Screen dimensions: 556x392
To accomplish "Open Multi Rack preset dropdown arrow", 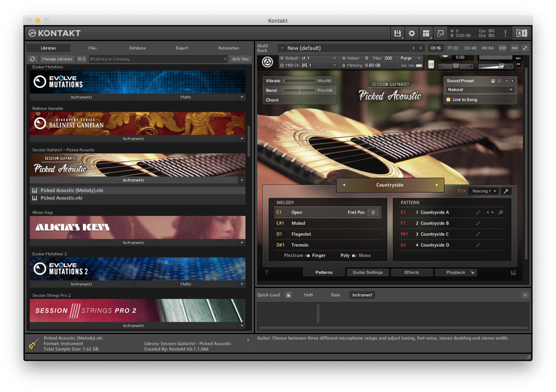I will point(282,48).
